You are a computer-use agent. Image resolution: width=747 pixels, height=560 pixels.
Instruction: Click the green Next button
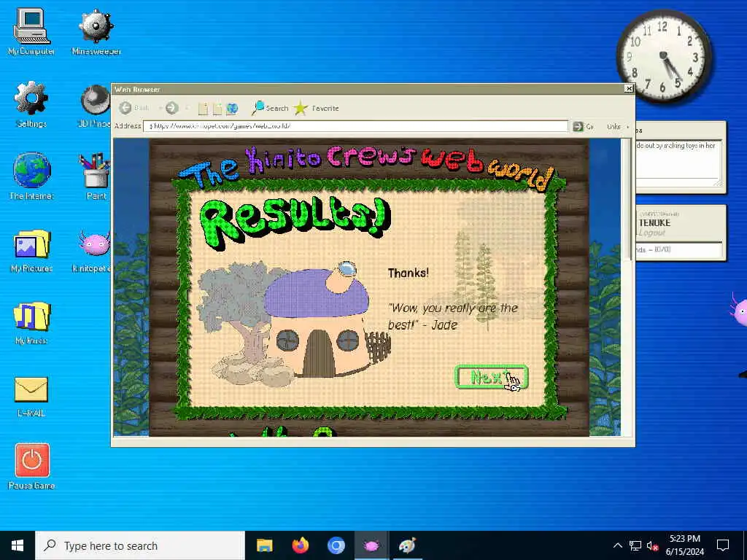click(491, 377)
